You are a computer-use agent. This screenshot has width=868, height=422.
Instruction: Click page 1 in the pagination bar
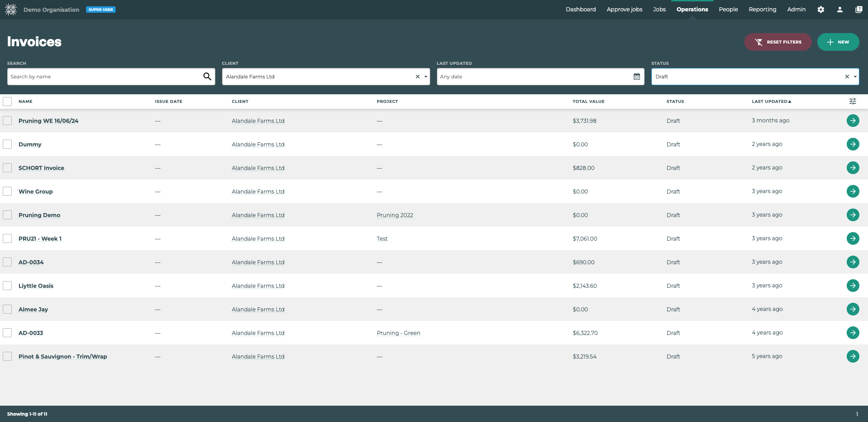click(857, 414)
